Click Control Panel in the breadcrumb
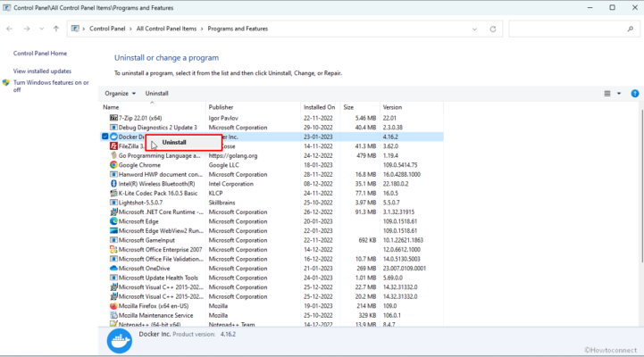 coord(107,29)
